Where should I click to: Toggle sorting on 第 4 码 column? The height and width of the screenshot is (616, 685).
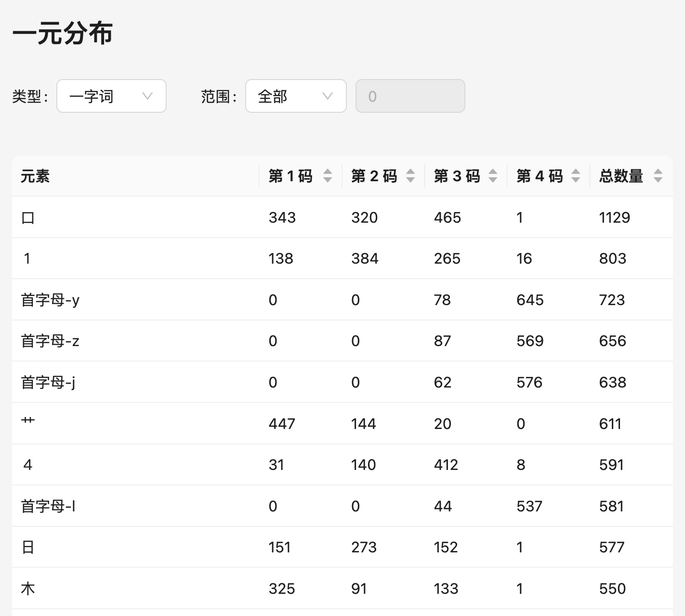[x=576, y=176]
